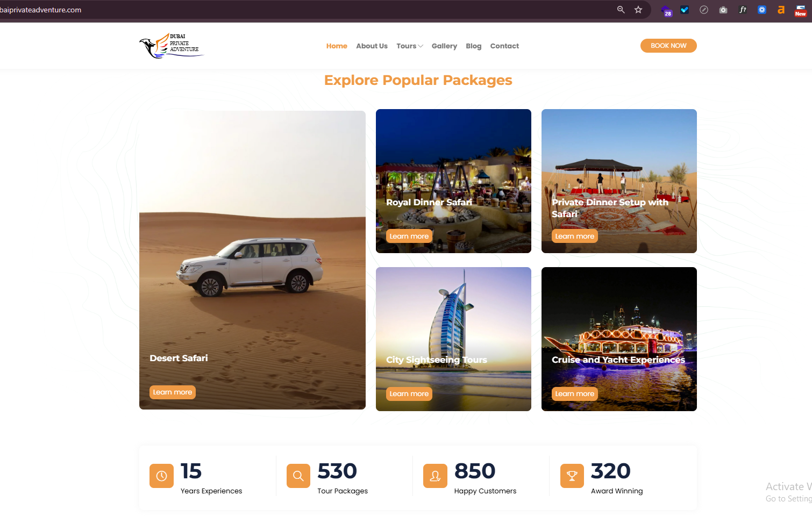Expand the Tours dropdown menu

coord(410,46)
